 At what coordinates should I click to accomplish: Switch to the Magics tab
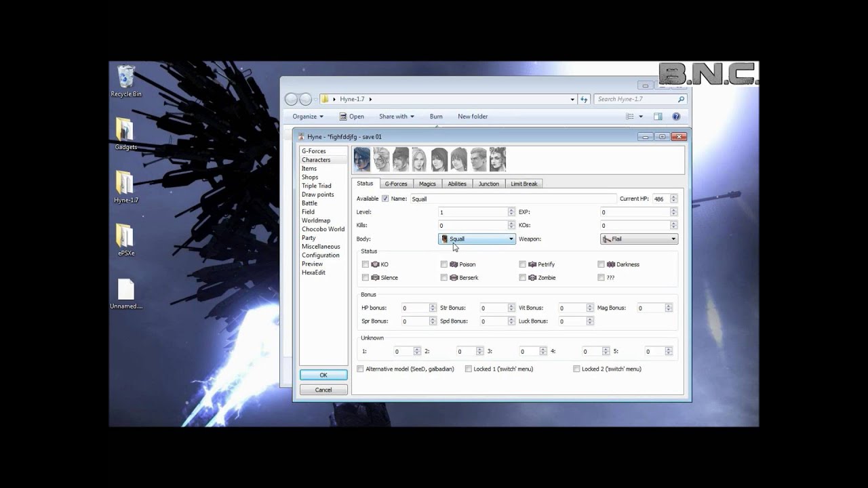[427, 184]
